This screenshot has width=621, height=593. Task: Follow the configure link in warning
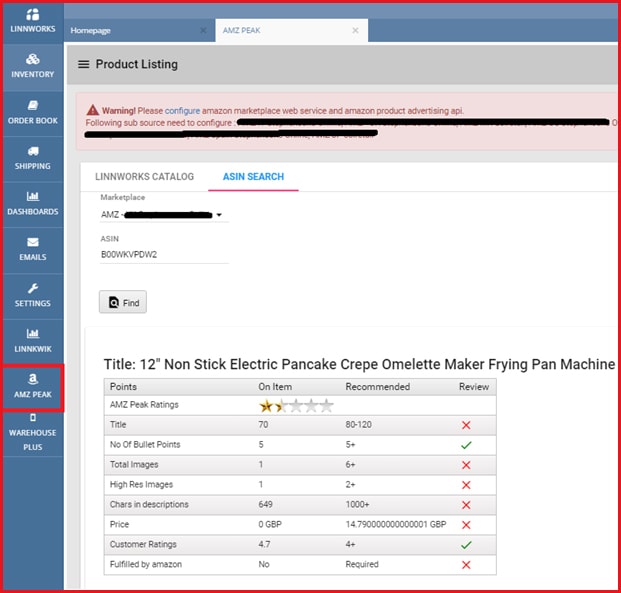182,111
